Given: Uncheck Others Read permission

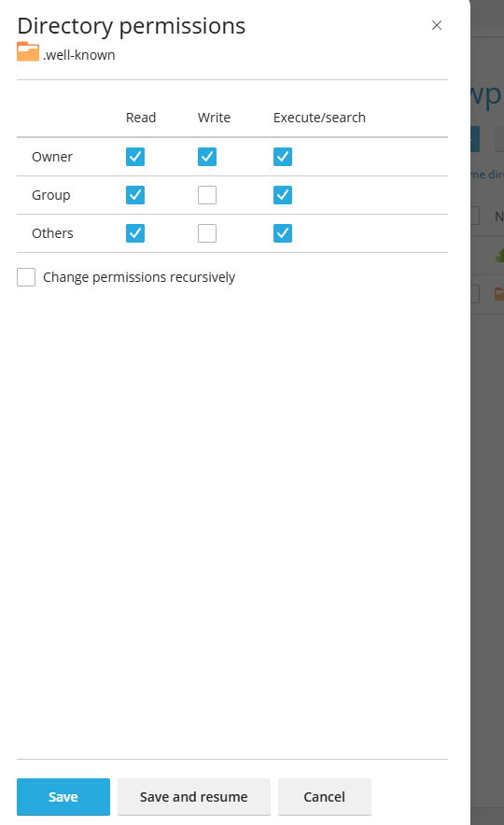Looking at the screenshot, I should point(135,233).
